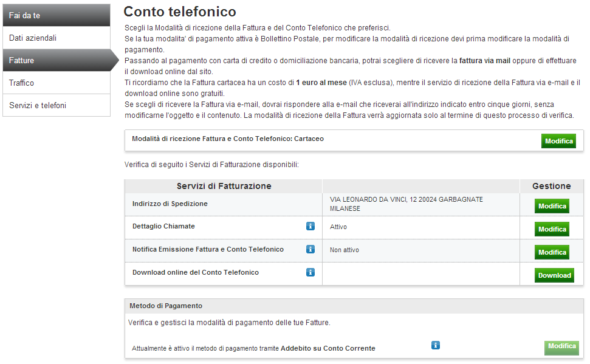Click Modifica for Modalità di ricezione Fattura
Viewport: 590px width, 364px height.
coord(559,141)
